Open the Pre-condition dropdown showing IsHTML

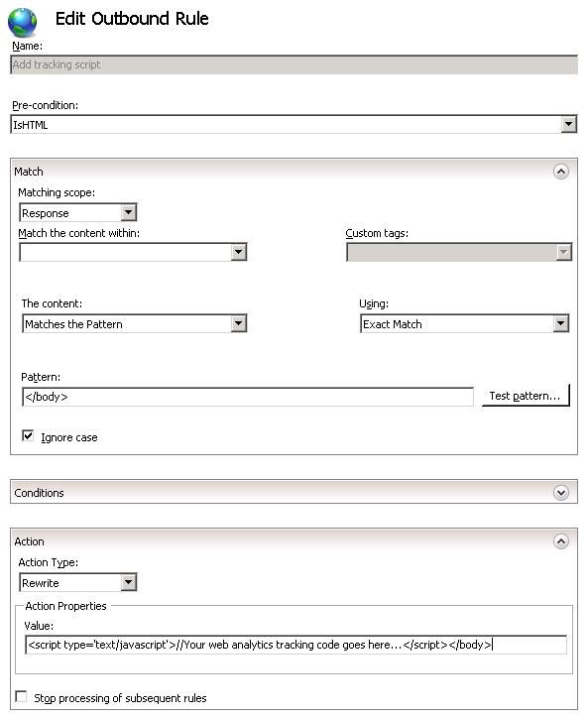pyautogui.click(x=294, y=124)
